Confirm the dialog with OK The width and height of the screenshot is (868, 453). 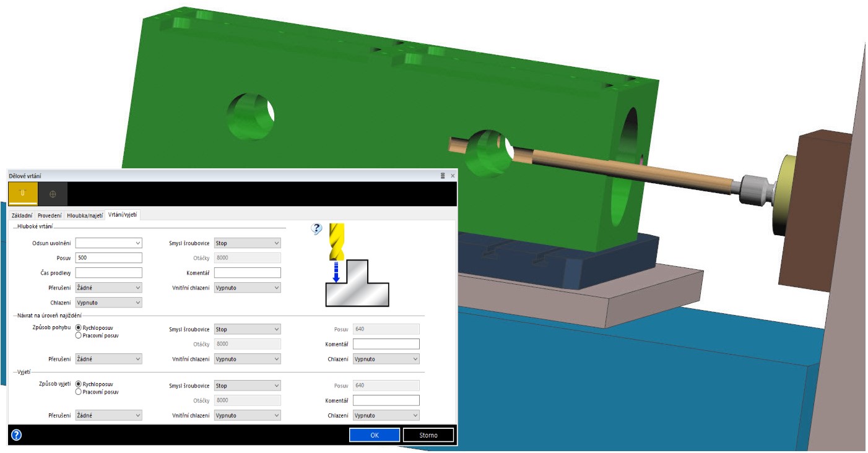point(375,435)
